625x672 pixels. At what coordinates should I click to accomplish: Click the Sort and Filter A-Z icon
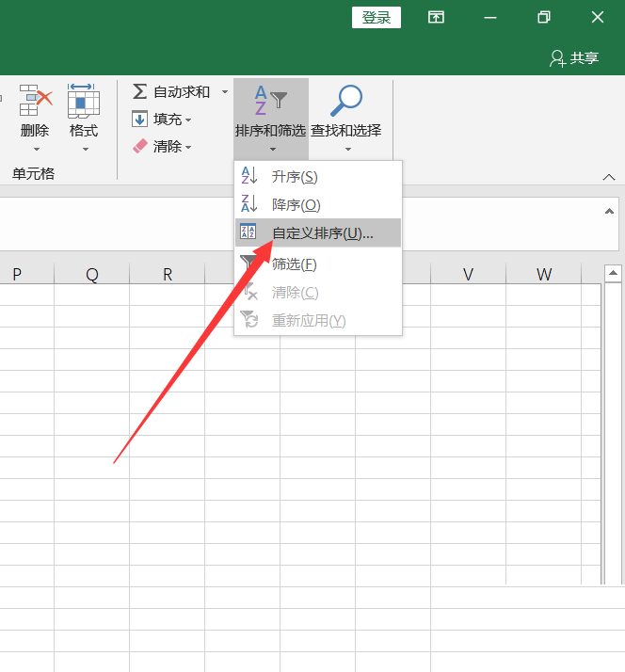click(270, 101)
